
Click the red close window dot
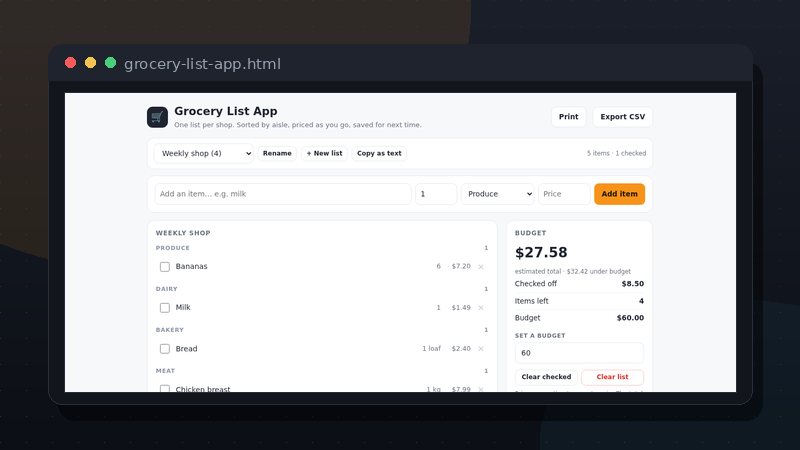click(70, 63)
